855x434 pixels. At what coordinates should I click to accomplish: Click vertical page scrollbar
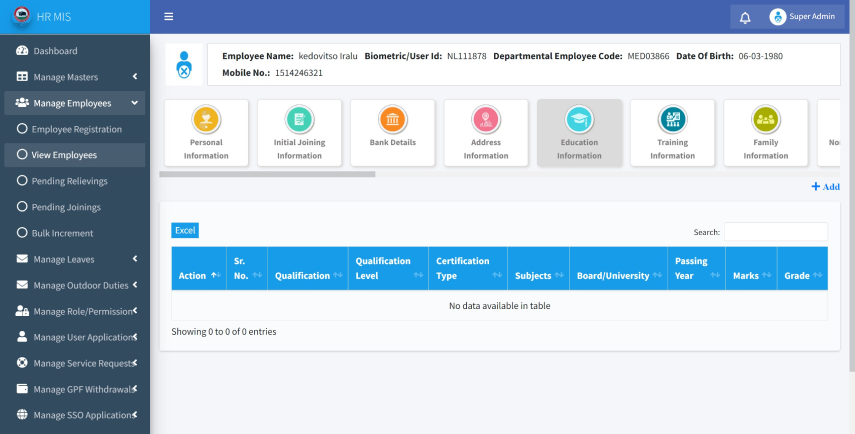(x=852, y=185)
